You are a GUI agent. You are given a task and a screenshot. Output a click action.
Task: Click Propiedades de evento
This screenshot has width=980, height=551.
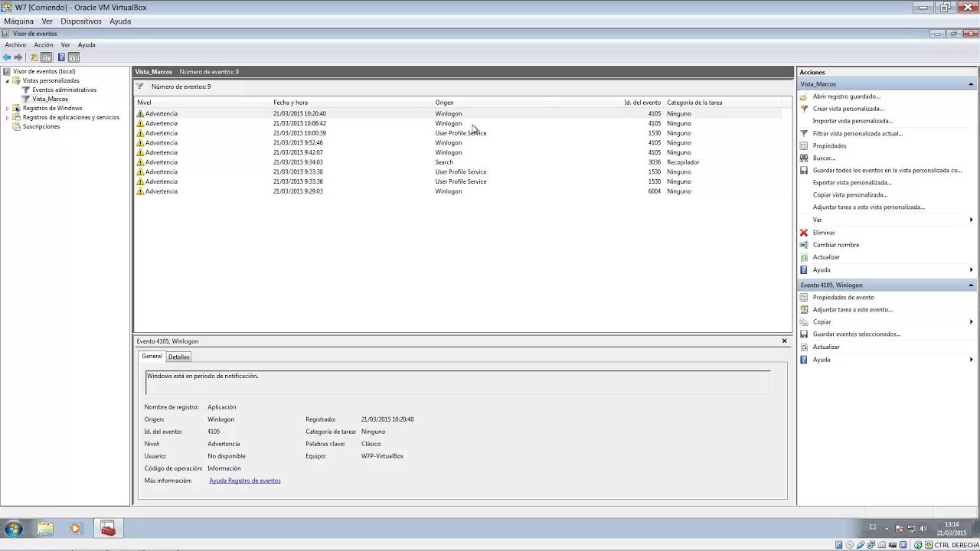[843, 298]
